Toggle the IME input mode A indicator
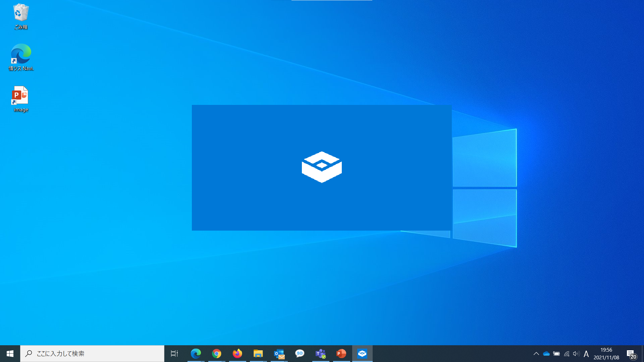Image resolution: width=644 pixels, height=362 pixels. click(586, 354)
